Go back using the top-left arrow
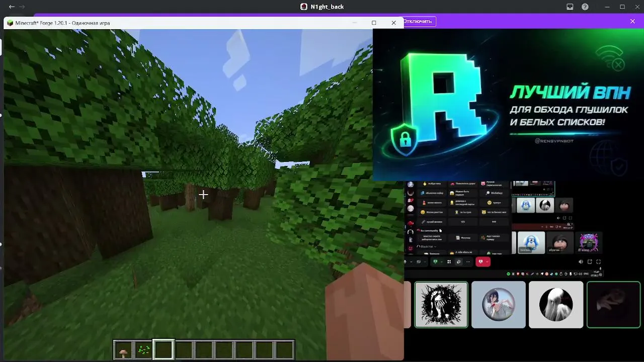 [12, 7]
